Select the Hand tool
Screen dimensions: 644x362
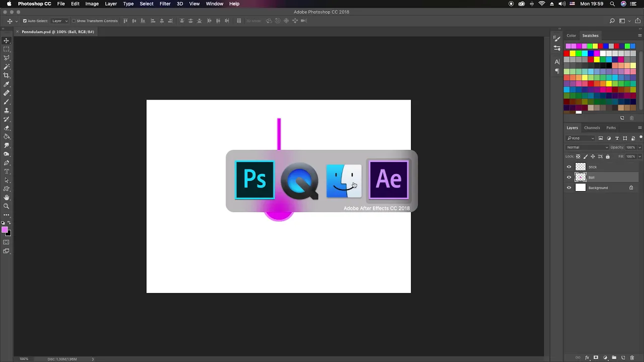(7, 198)
